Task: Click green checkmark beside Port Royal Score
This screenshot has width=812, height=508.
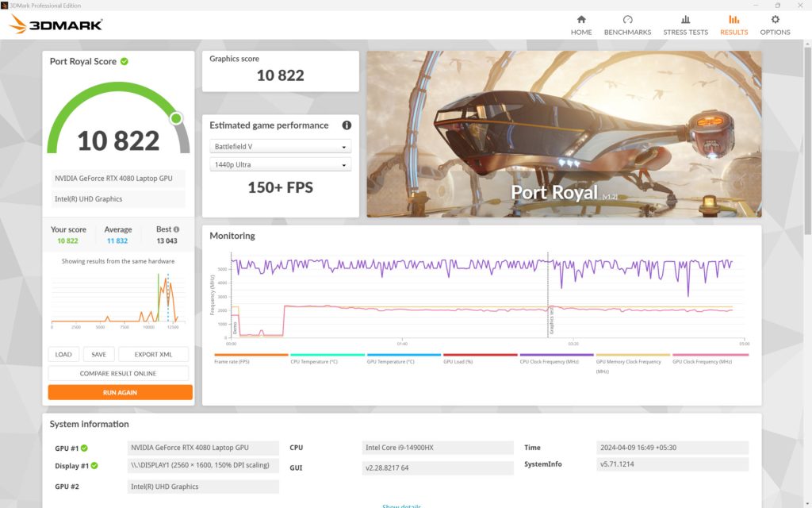Action: pyautogui.click(x=124, y=61)
